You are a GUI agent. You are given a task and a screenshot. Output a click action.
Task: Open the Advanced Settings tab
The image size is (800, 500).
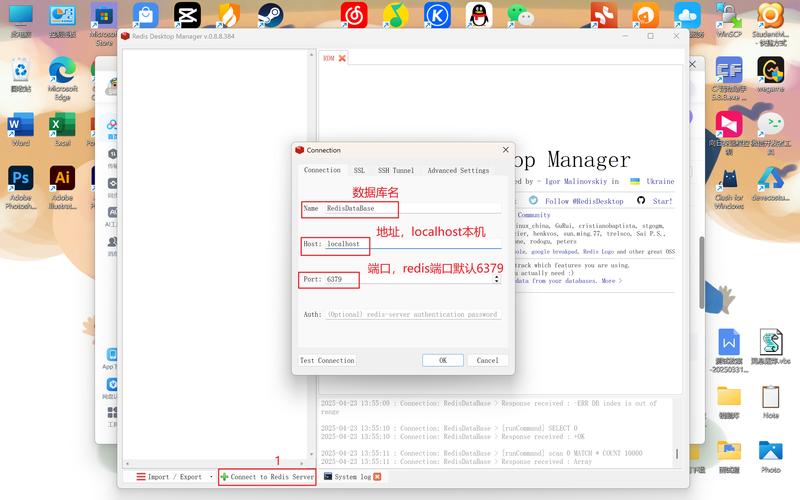458,170
